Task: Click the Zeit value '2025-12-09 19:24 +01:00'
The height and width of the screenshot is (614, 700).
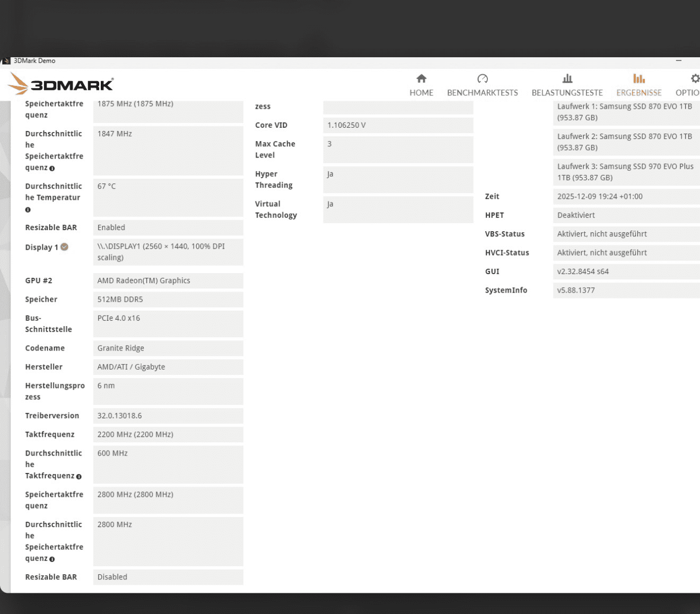Action: coord(626,196)
